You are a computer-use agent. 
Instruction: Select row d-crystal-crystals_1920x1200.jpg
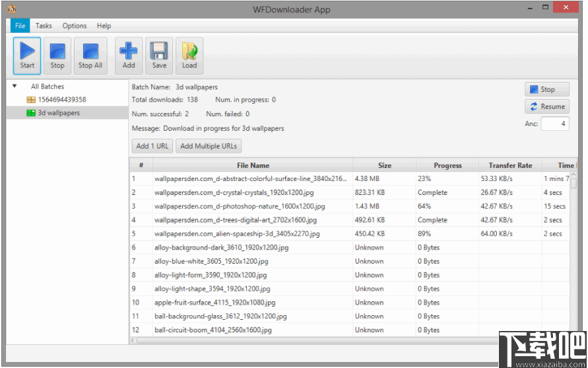coord(350,193)
